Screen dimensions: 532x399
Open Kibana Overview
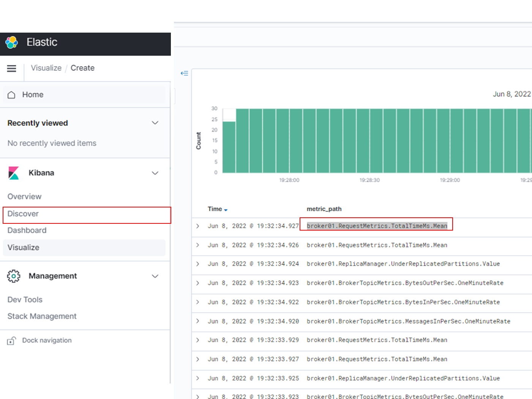[24, 196]
